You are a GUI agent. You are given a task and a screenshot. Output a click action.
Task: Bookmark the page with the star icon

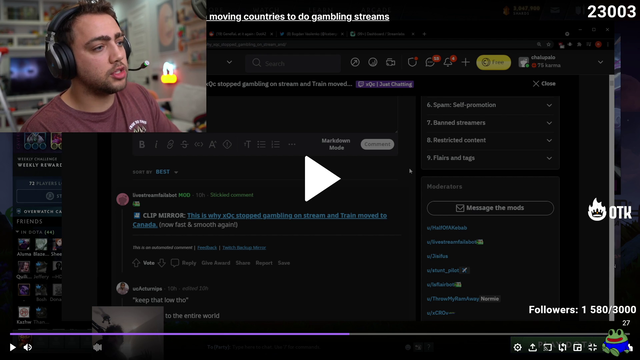click(549, 44)
